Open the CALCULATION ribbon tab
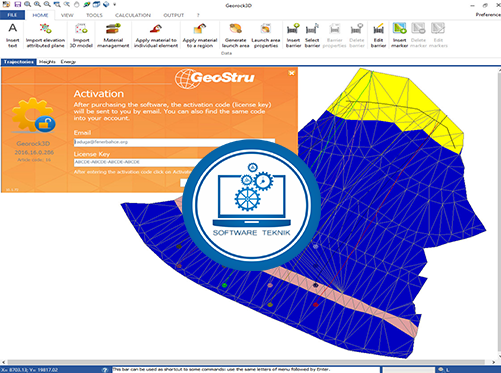Image resolution: width=501 pixels, height=373 pixels. click(133, 15)
